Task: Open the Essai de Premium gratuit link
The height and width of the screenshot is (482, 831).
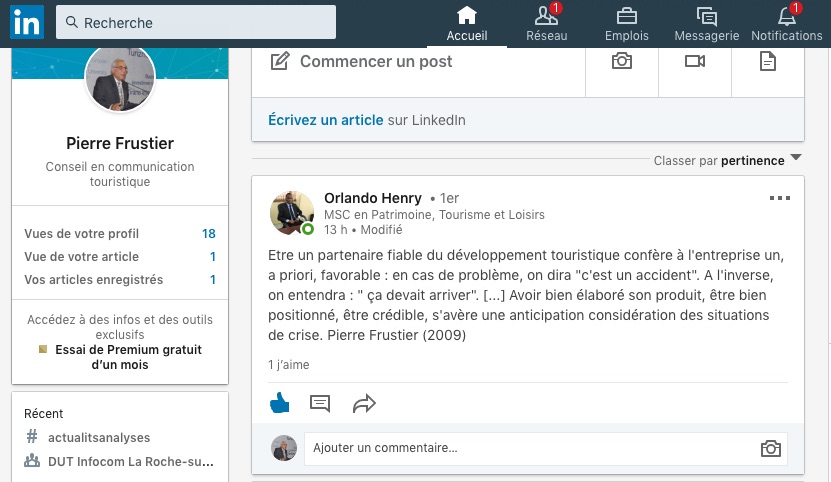Action: point(128,357)
